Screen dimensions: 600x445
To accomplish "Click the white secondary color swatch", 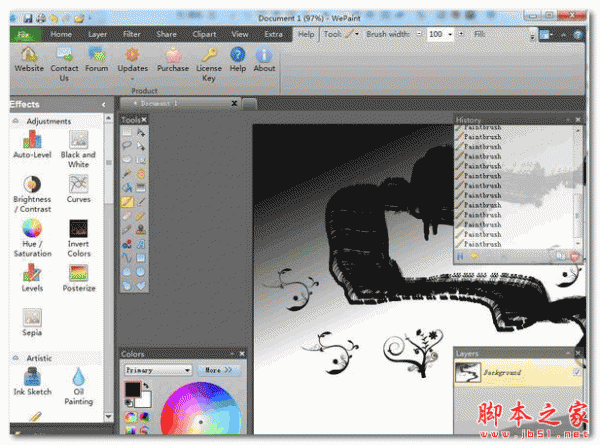I will [x=145, y=400].
